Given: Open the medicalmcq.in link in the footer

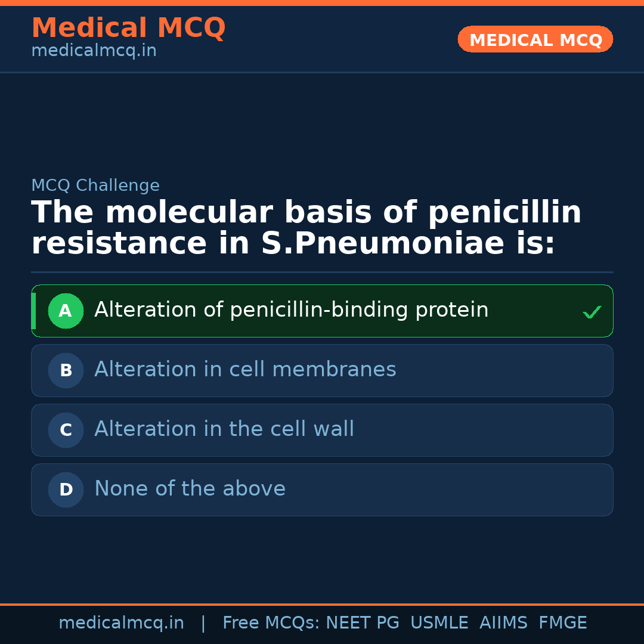Looking at the screenshot, I should pos(121,623).
